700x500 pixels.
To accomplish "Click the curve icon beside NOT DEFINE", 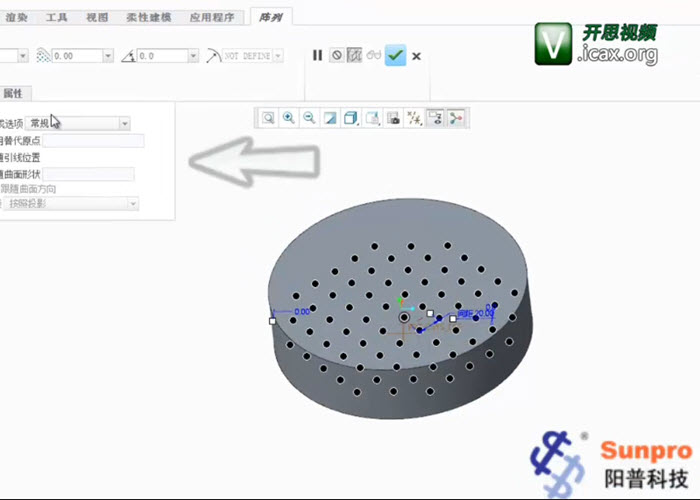I will point(214,56).
